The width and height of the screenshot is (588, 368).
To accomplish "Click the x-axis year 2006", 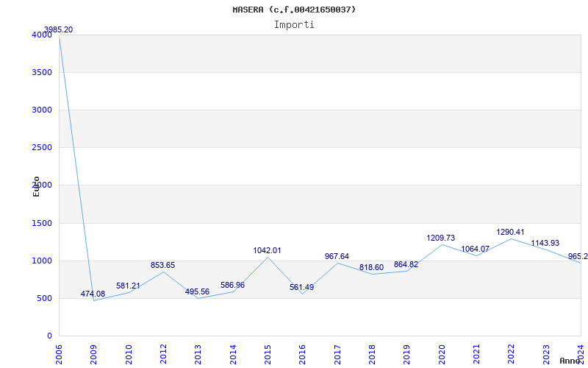I will click(x=59, y=354).
